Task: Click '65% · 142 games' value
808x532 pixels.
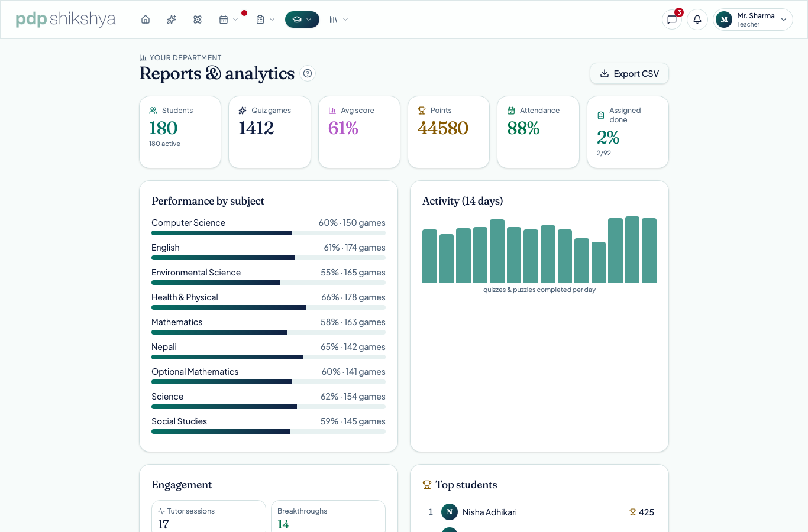Action: click(353, 347)
